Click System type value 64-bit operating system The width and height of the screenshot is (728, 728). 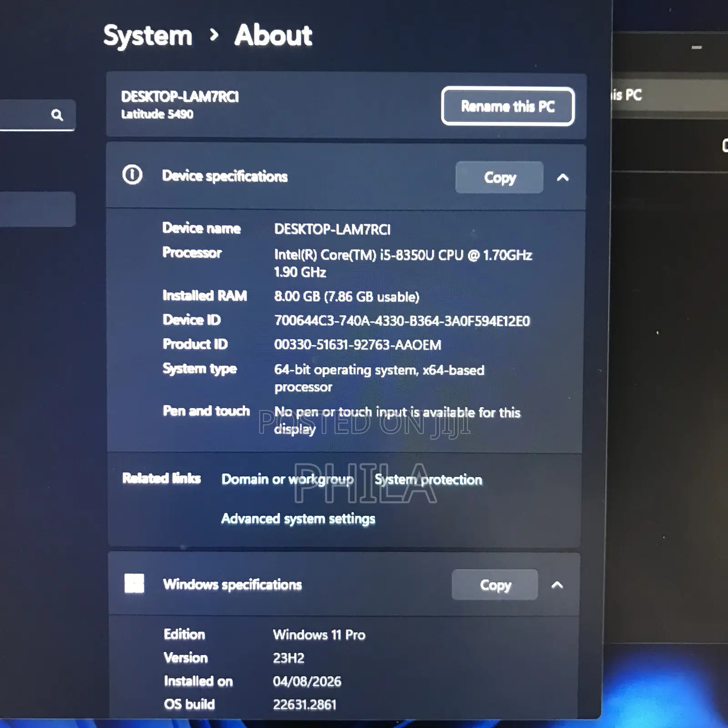379,378
